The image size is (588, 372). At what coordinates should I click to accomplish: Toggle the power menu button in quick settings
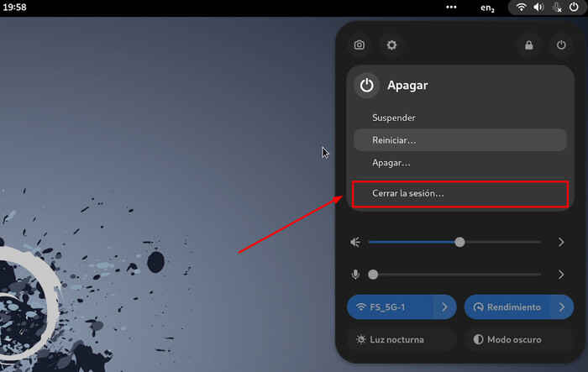click(561, 45)
